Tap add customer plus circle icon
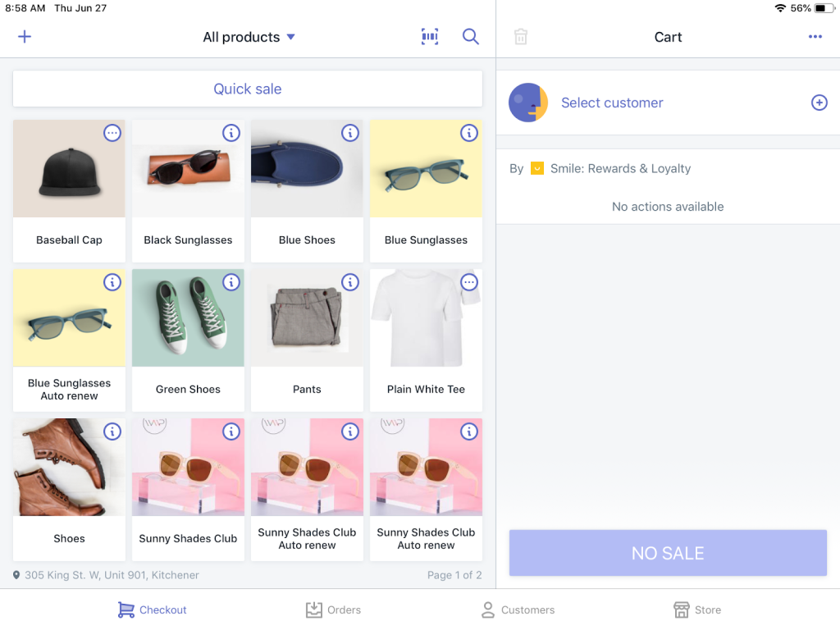The height and width of the screenshot is (630, 840). (819, 103)
